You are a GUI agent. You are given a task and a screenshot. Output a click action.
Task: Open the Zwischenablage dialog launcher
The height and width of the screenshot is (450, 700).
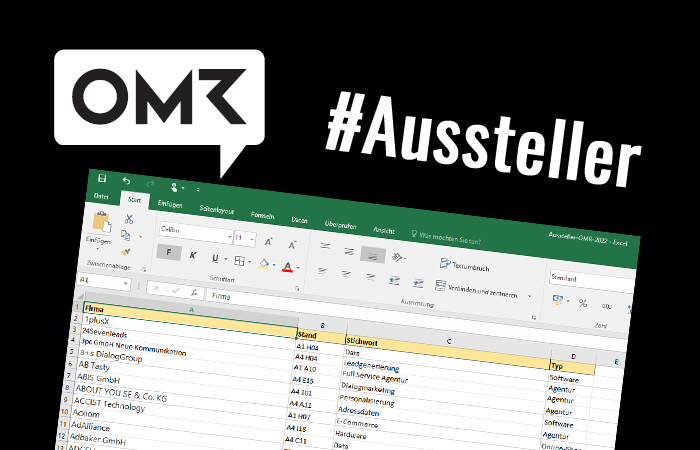coord(143,269)
